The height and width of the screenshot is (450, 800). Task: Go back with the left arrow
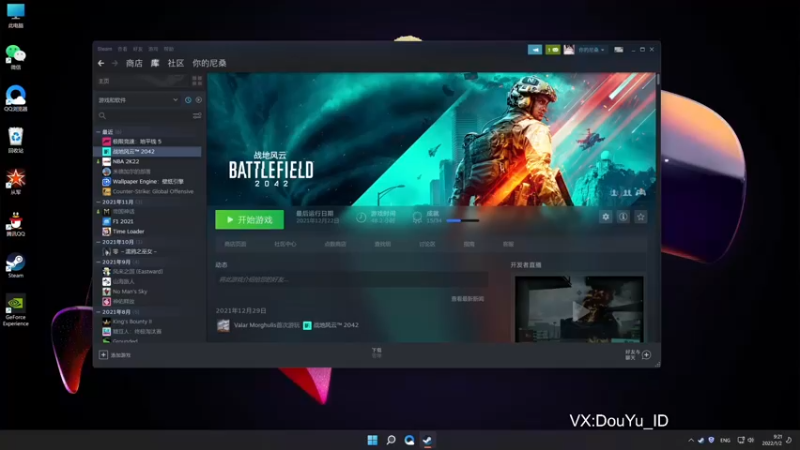click(101, 63)
